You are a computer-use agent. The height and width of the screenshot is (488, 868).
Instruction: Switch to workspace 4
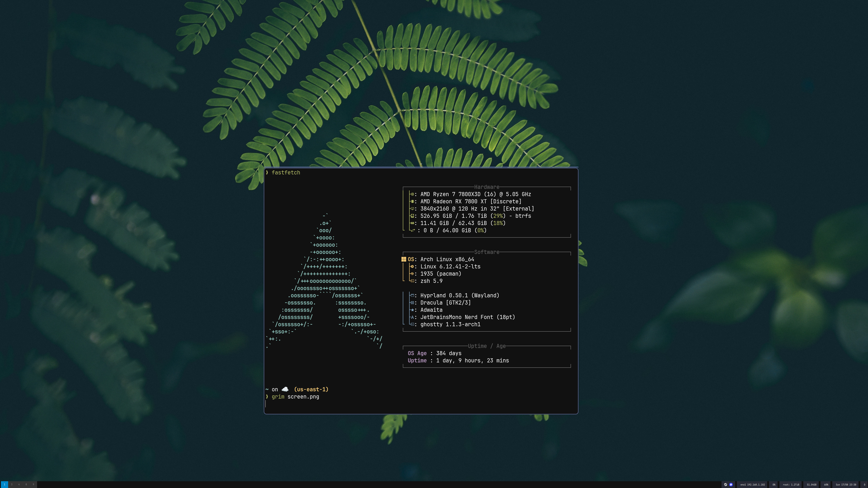(x=19, y=485)
